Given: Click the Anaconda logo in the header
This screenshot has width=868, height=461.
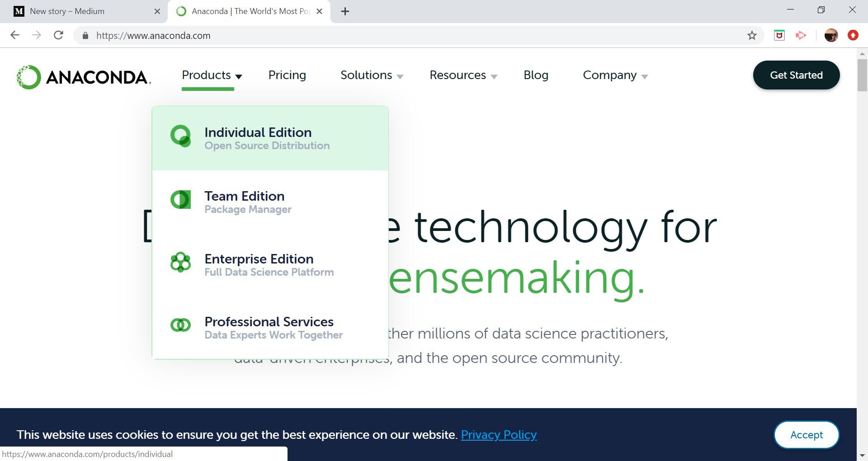Looking at the screenshot, I should (x=84, y=77).
